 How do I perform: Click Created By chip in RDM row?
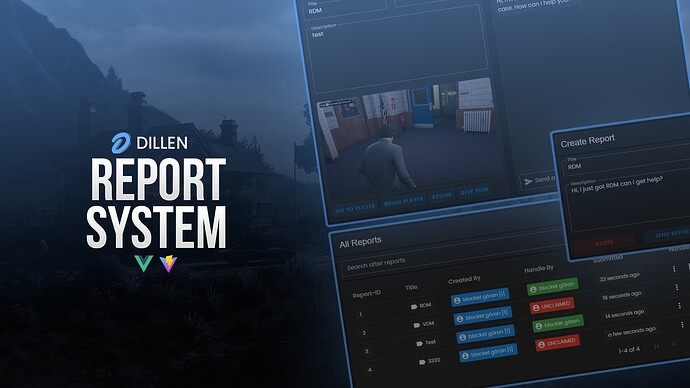pyautogui.click(x=480, y=297)
